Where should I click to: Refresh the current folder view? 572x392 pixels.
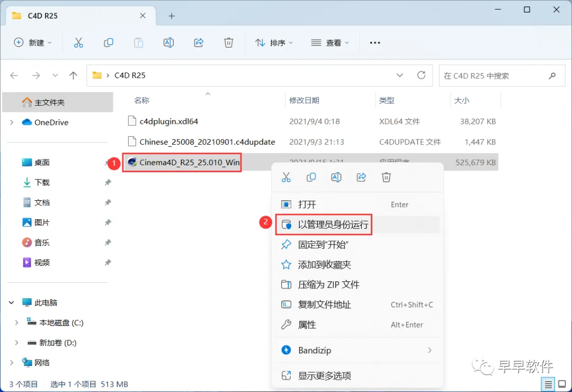coord(422,75)
